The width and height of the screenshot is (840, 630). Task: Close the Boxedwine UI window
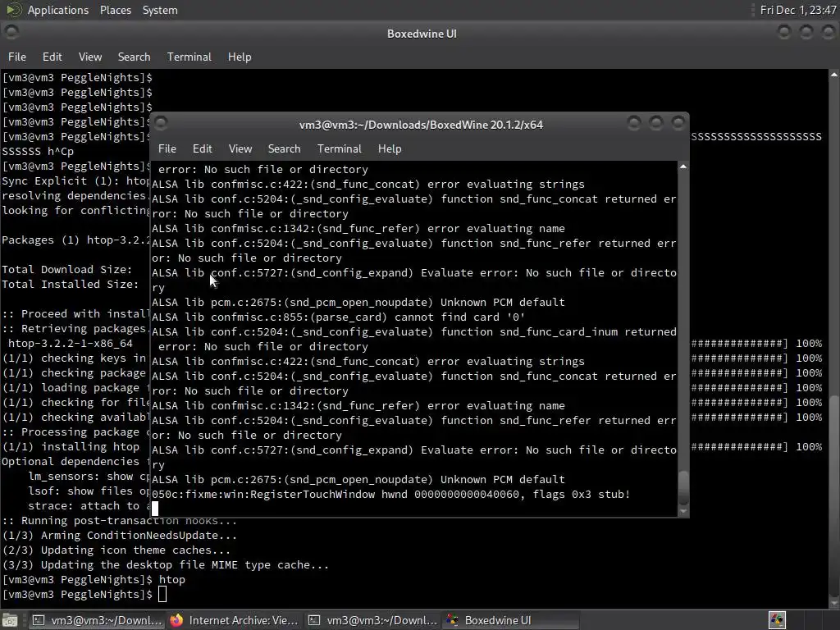tap(829, 33)
